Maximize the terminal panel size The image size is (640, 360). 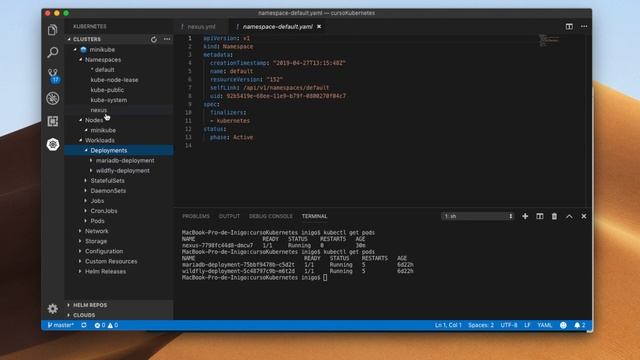pos(569,216)
